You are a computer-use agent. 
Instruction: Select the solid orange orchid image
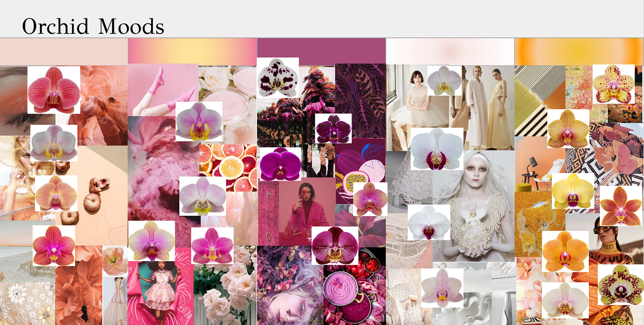565,251
